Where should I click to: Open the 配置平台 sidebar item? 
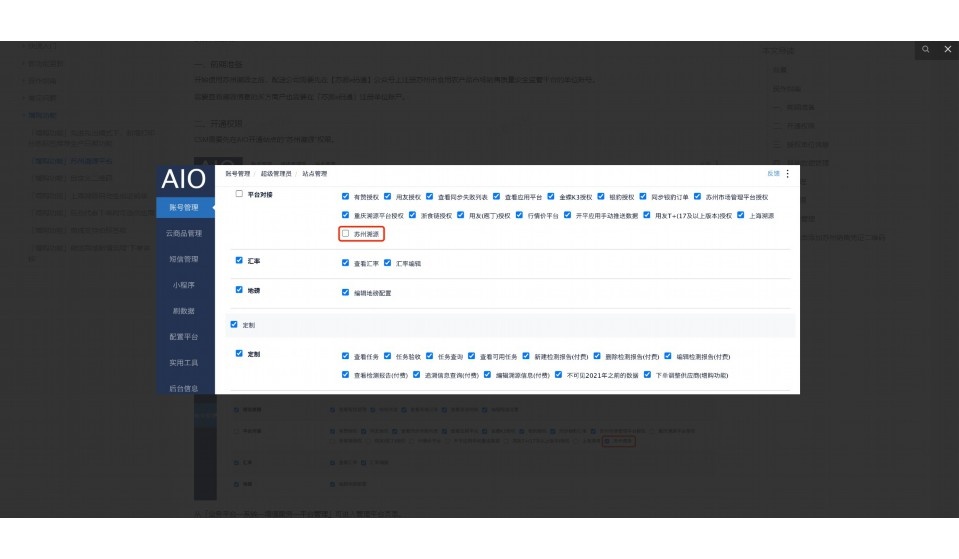click(184, 337)
